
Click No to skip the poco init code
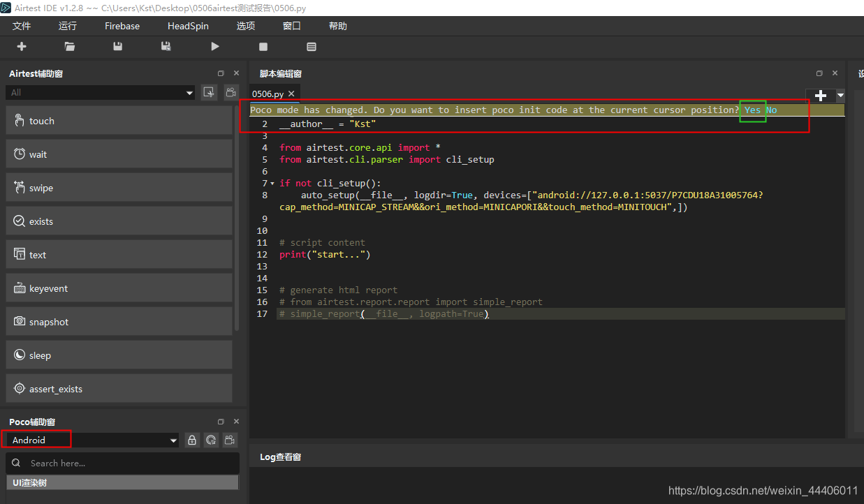771,110
